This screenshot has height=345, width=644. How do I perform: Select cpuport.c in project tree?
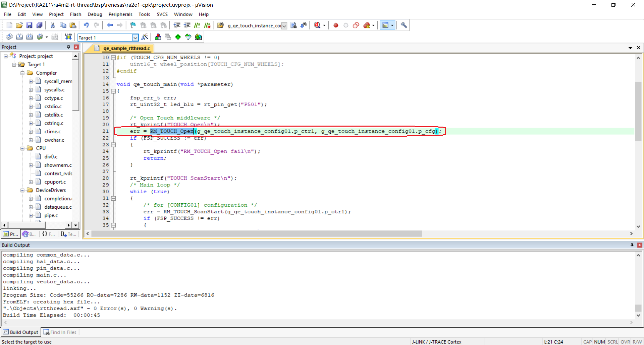coord(55,182)
